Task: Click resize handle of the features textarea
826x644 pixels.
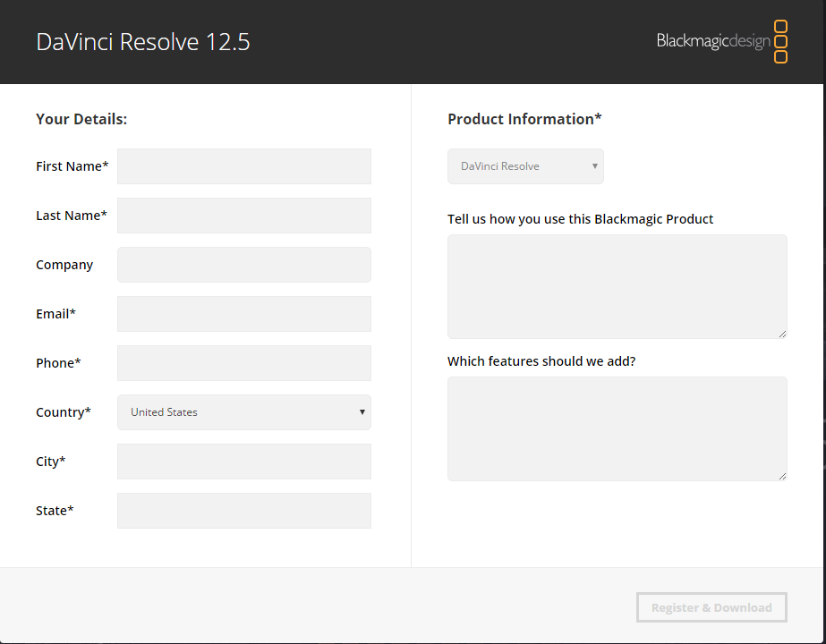Action: [782, 476]
